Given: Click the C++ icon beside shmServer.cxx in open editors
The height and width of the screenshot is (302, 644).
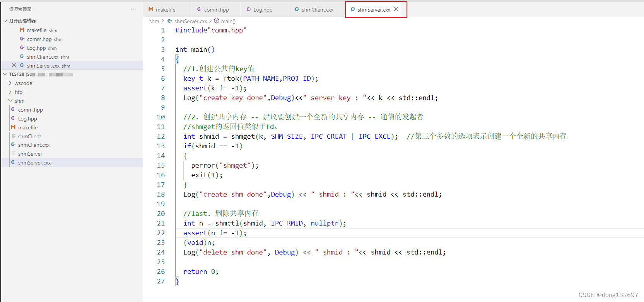Looking at the screenshot, I should 22,66.
